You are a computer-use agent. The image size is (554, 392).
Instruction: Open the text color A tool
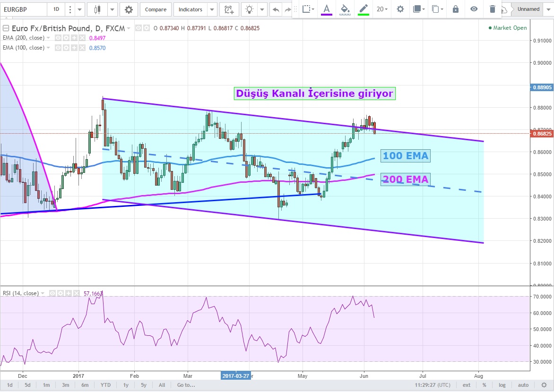[326, 9]
